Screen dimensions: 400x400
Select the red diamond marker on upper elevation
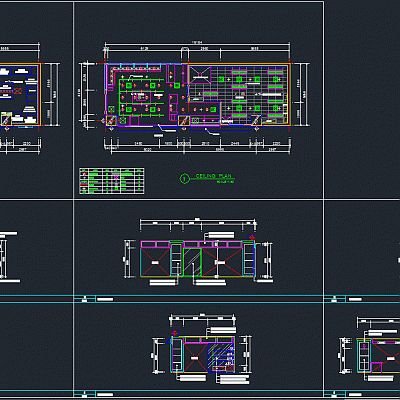[252, 237]
